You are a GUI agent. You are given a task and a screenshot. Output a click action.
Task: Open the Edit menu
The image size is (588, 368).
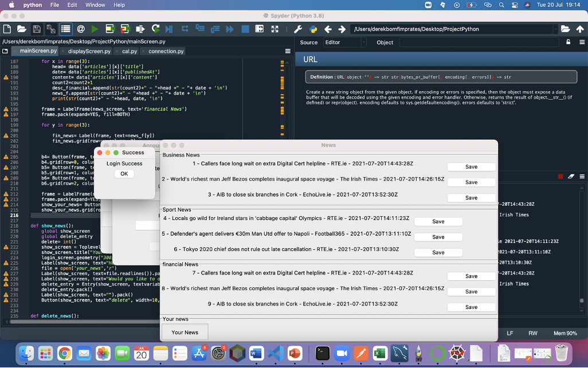(x=72, y=5)
